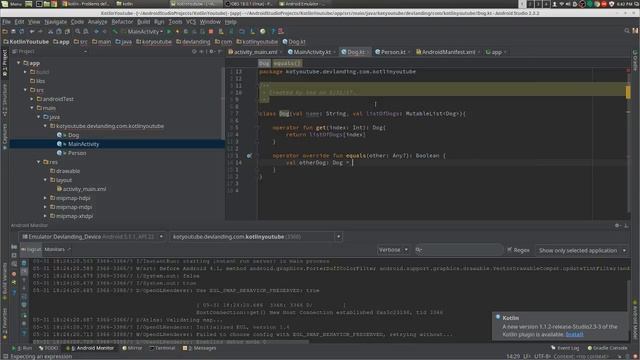Click the Replace toolbar icon
The height and width of the screenshot is (360, 640).
click(x=86, y=31)
